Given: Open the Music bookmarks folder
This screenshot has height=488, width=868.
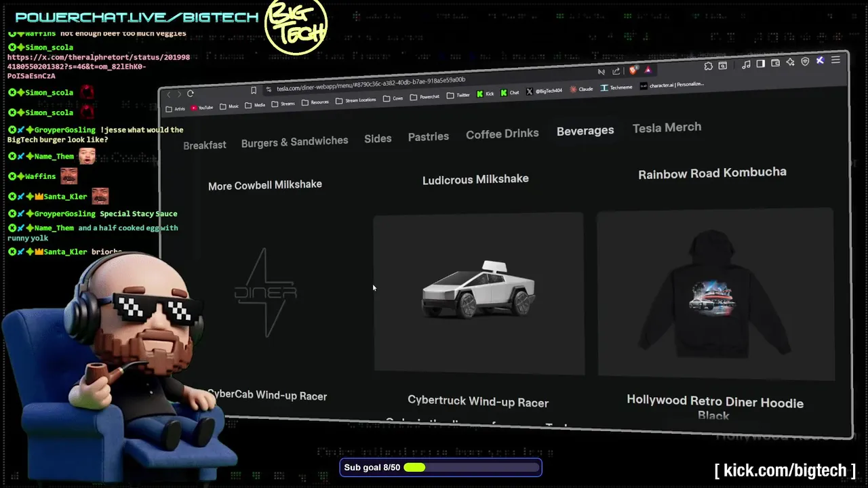Looking at the screenshot, I should pos(229,106).
